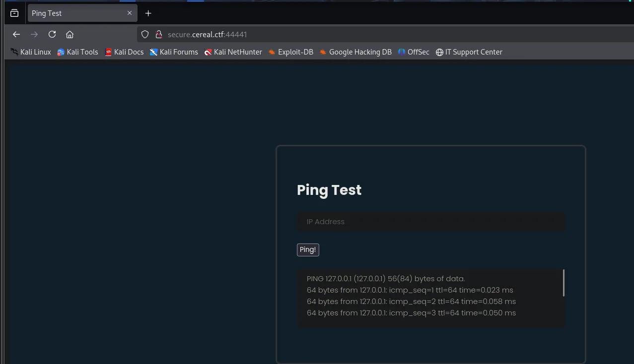The width and height of the screenshot is (634, 364).
Task: Open the Kali Forums bookmark
Action: [174, 52]
